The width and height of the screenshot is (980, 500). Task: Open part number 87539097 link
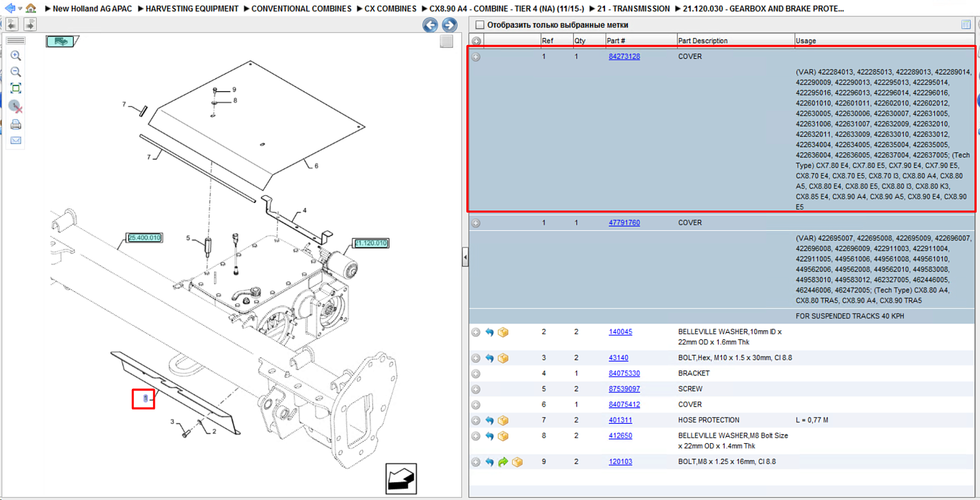(x=624, y=389)
